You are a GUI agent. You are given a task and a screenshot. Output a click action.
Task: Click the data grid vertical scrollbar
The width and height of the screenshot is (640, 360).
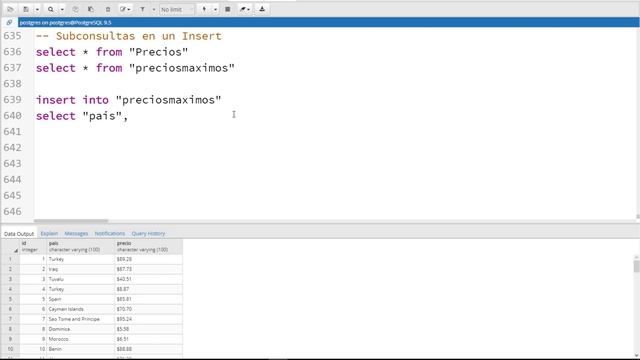point(636,267)
